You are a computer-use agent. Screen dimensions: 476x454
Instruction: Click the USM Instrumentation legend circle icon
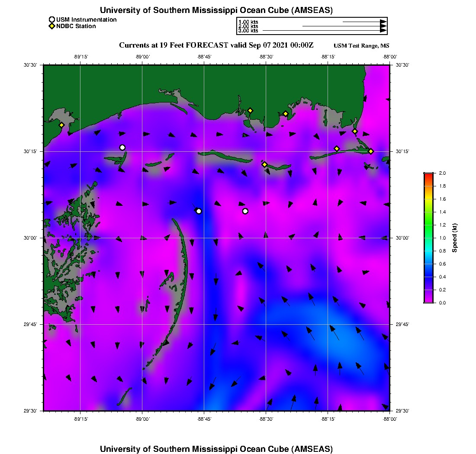[x=52, y=19]
